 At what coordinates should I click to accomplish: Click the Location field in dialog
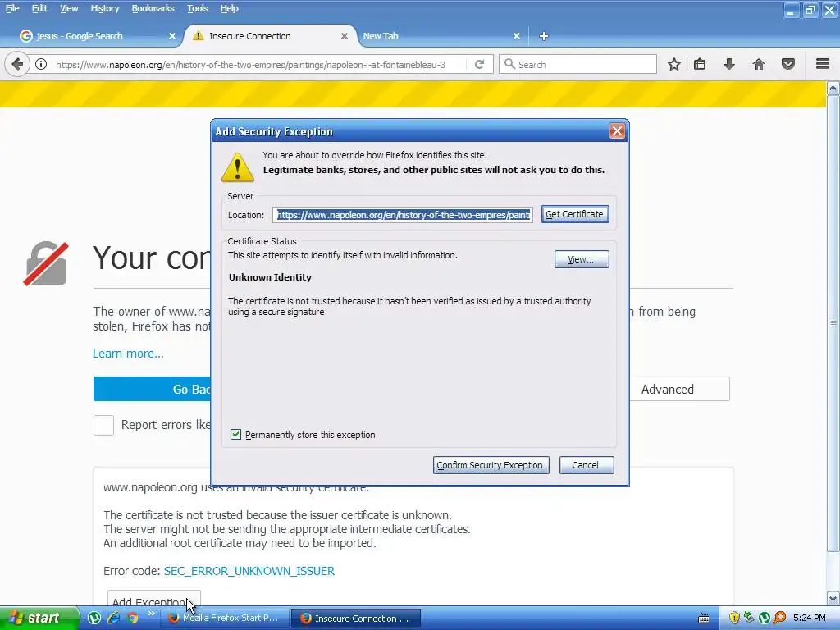click(402, 215)
